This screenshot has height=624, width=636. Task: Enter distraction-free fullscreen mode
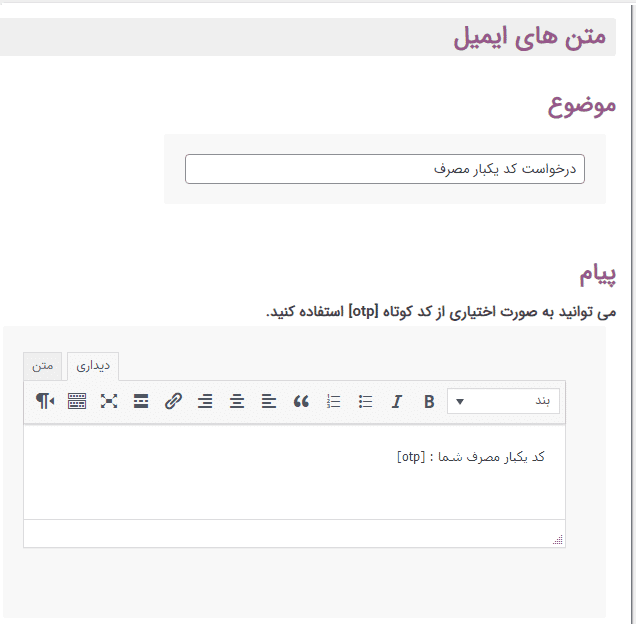pyautogui.click(x=109, y=402)
